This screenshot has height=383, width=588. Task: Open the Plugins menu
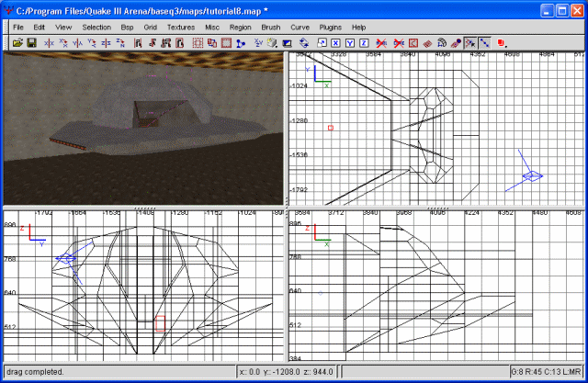click(331, 28)
